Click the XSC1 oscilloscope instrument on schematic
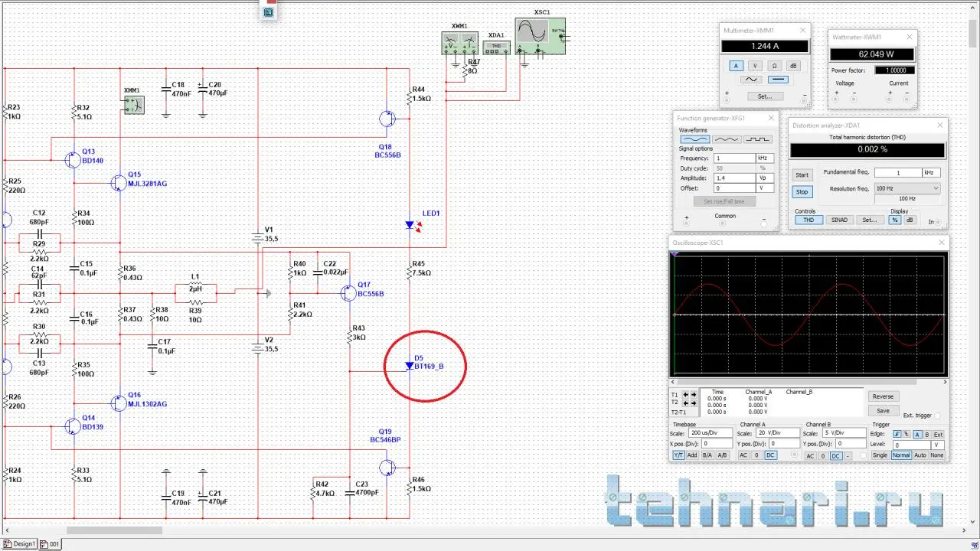This screenshot has height=551, width=980. click(x=540, y=37)
